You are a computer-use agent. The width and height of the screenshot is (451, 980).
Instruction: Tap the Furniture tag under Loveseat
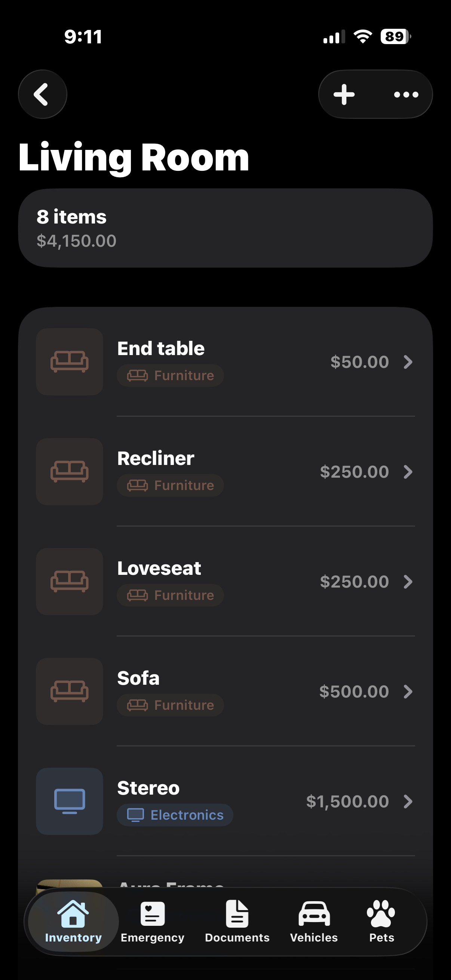(x=170, y=595)
